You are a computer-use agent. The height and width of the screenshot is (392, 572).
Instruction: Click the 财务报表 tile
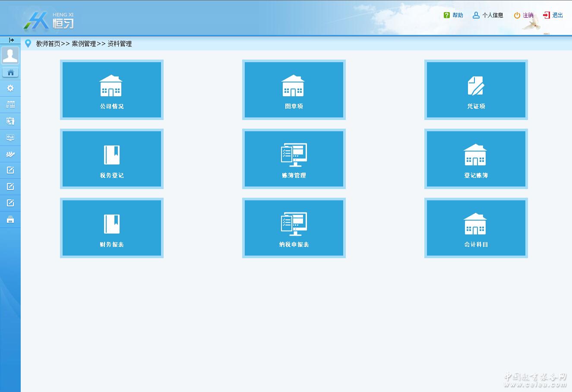click(112, 228)
